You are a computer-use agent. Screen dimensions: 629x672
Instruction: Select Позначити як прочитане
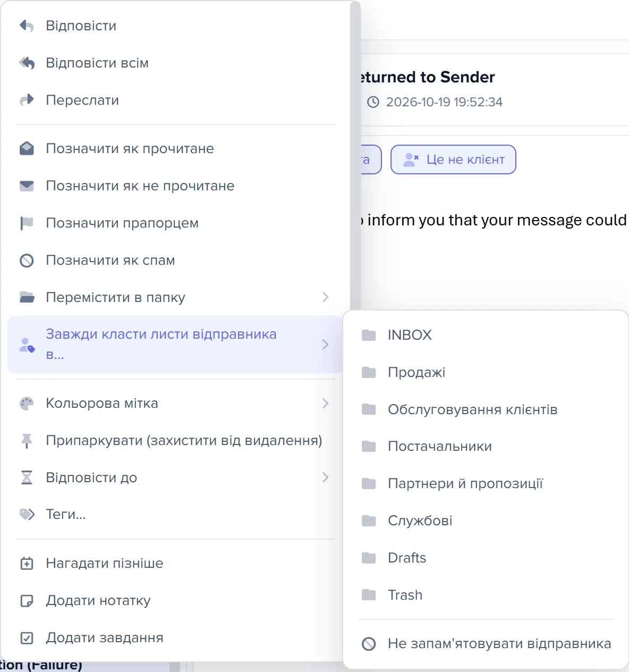point(175,148)
